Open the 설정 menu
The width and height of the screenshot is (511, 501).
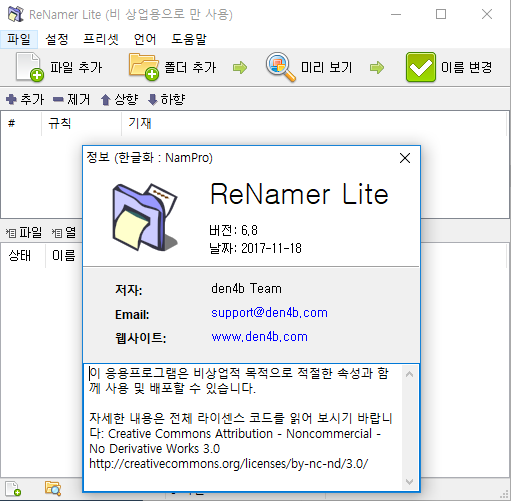(x=57, y=39)
